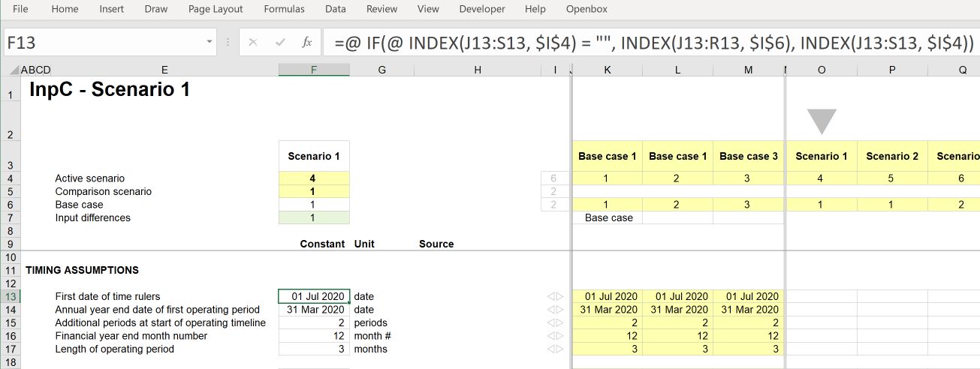Select Comparison scenario value cell in column F
This screenshot has width=980, height=369.
click(313, 191)
